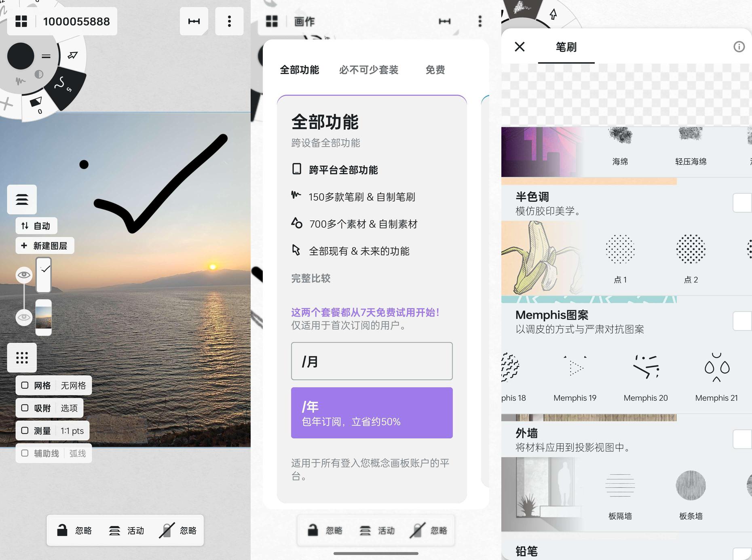Tap the shapes icon beside 700多个素材
752x560 pixels.
pyautogui.click(x=297, y=223)
